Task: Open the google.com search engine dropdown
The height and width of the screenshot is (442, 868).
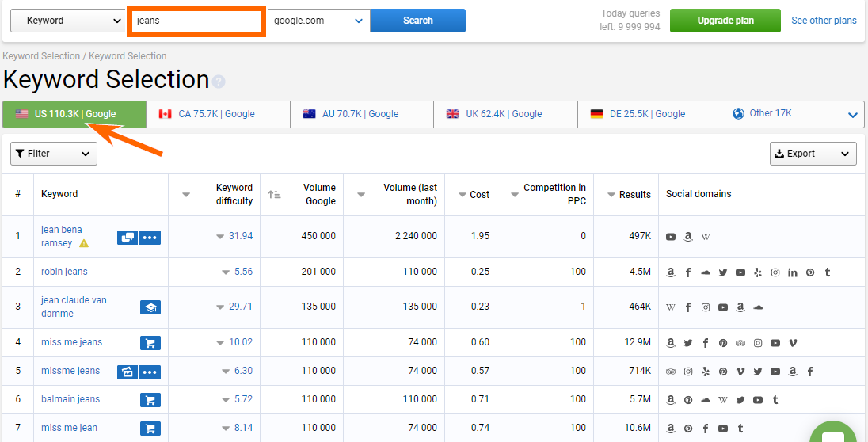Action: pos(319,21)
